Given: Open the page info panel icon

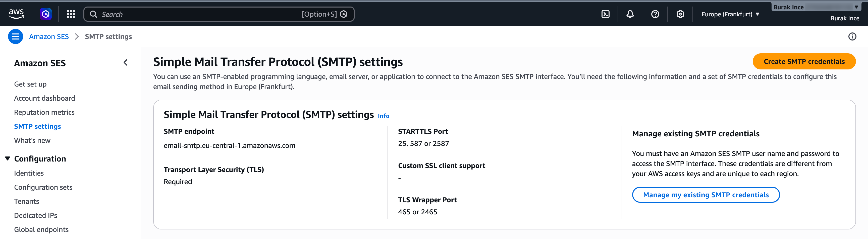Looking at the screenshot, I should [852, 36].
